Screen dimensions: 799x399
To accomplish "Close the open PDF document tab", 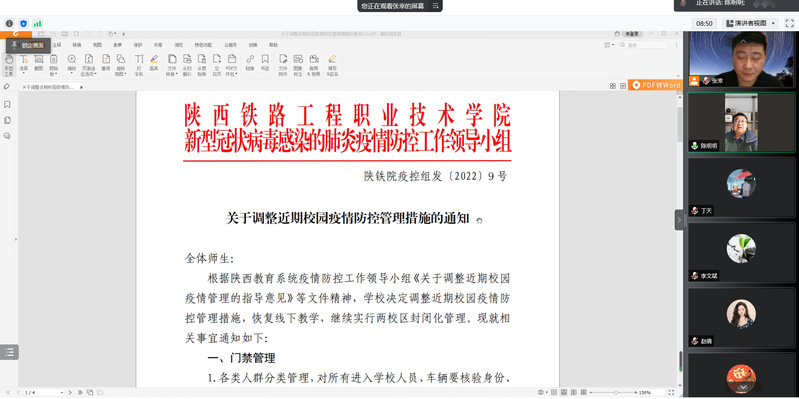I will pos(81,87).
